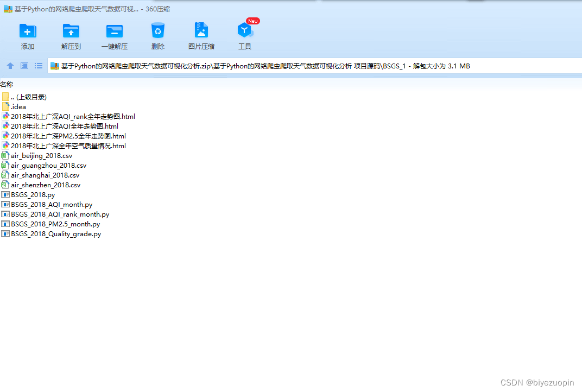The height and width of the screenshot is (392, 582).
Task: Open the 工具 (Tools) icon with New badge
Action: (x=245, y=30)
